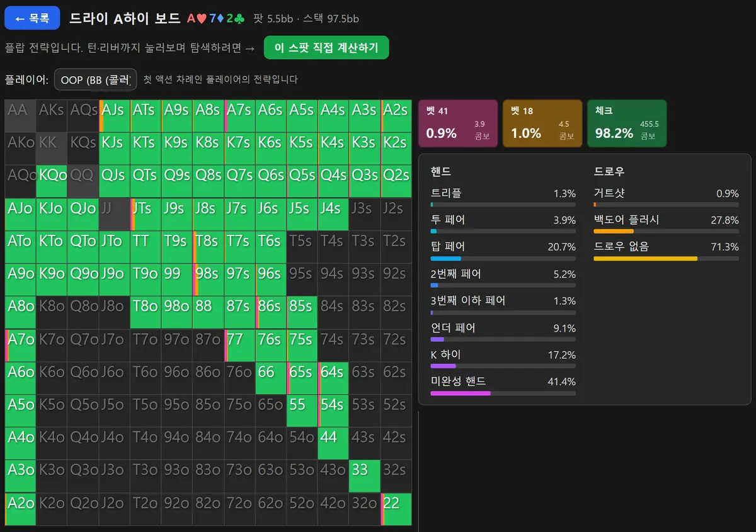Screen dimensions: 756x532
Task: Go back using the 목록 button
Action: [32, 18]
